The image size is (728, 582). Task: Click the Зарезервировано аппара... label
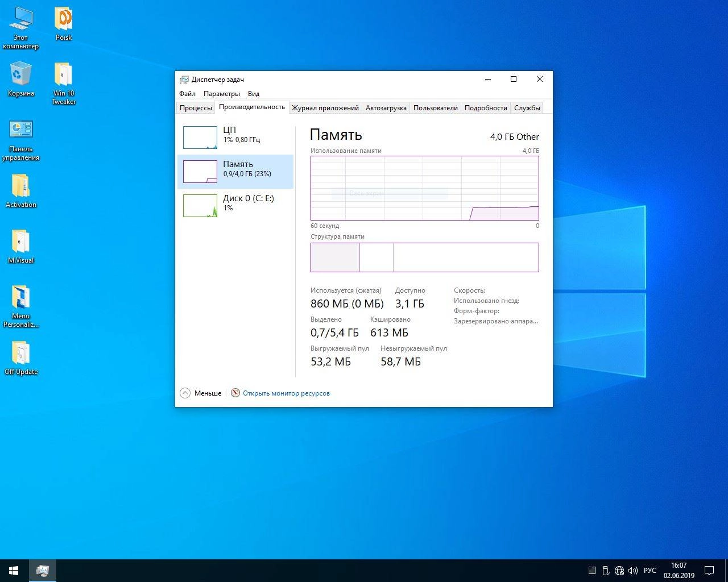496,321
